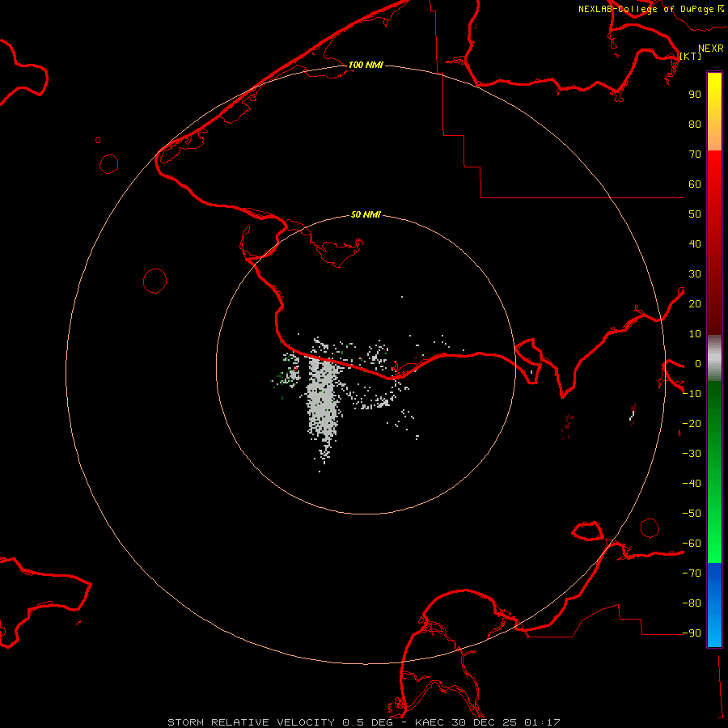Click the green segment of the color bar
The height and width of the screenshot is (728, 728).
pos(714,472)
